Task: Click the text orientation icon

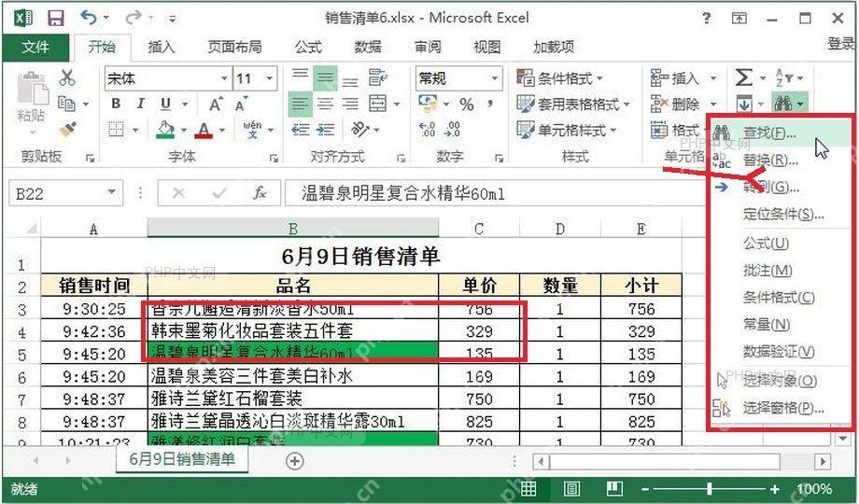Action: pyautogui.click(x=359, y=130)
